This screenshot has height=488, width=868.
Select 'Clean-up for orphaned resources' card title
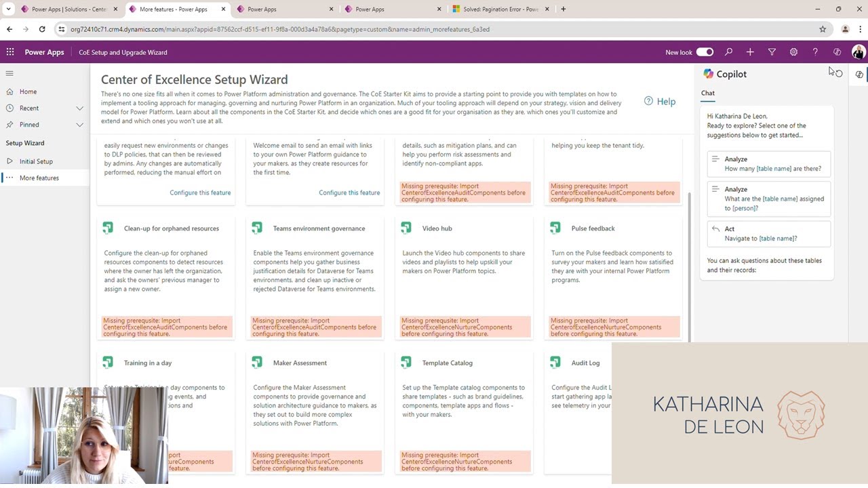(172, 228)
